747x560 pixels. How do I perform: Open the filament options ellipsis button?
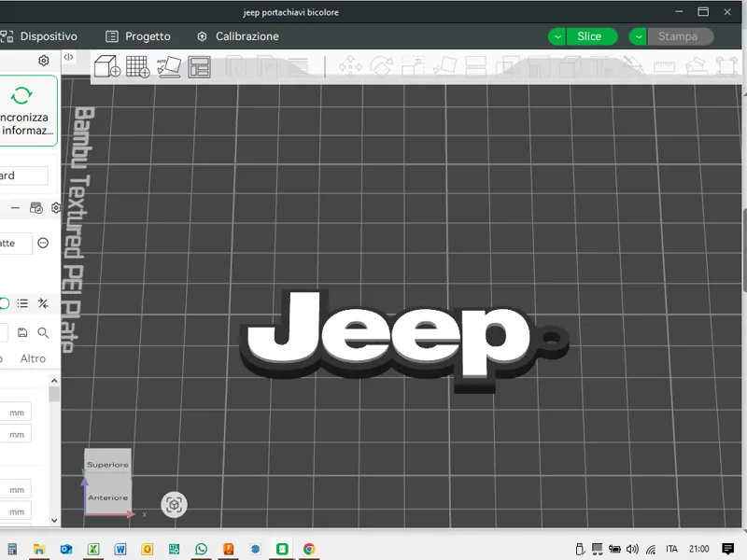[x=43, y=243]
